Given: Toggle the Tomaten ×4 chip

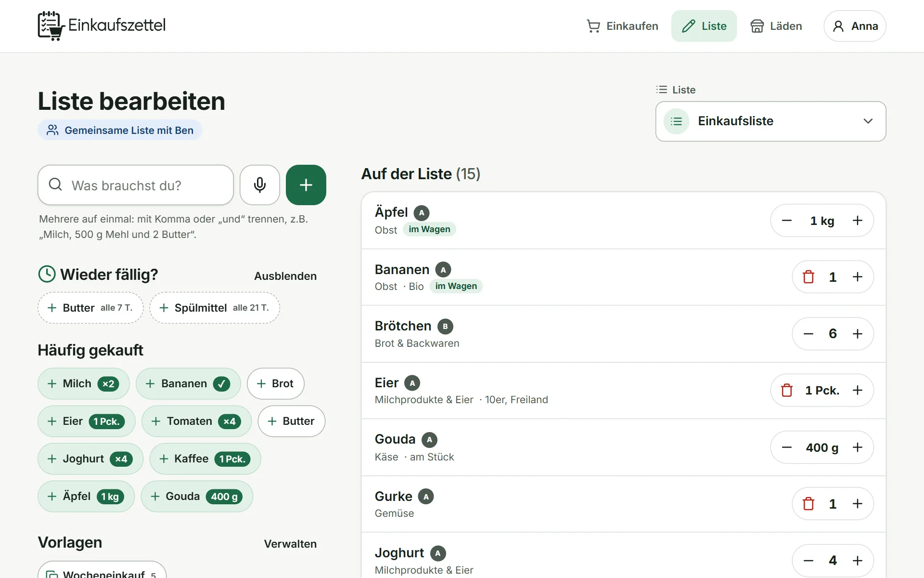Looking at the screenshot, I should pyautogui.click(x=197, y=421).
